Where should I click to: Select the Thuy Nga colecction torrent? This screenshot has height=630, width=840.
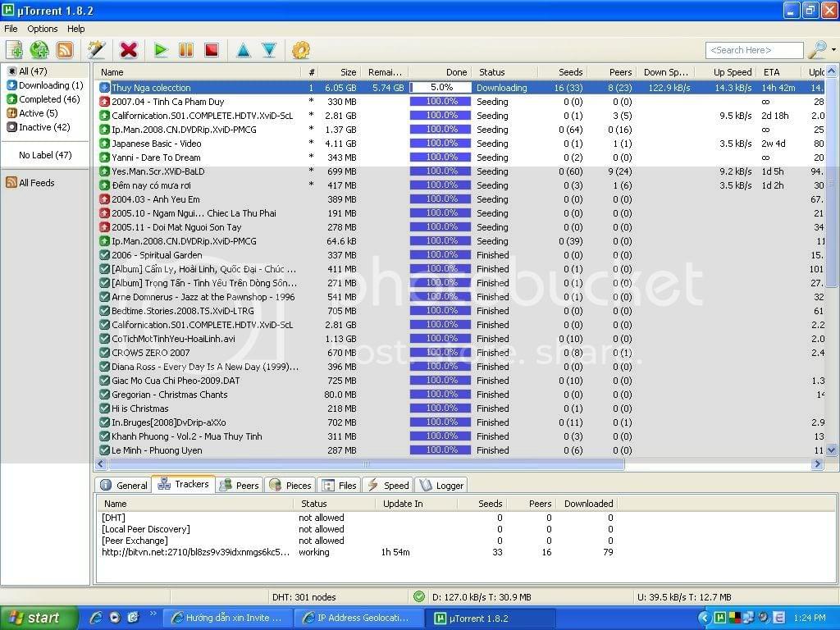point(461,87)
